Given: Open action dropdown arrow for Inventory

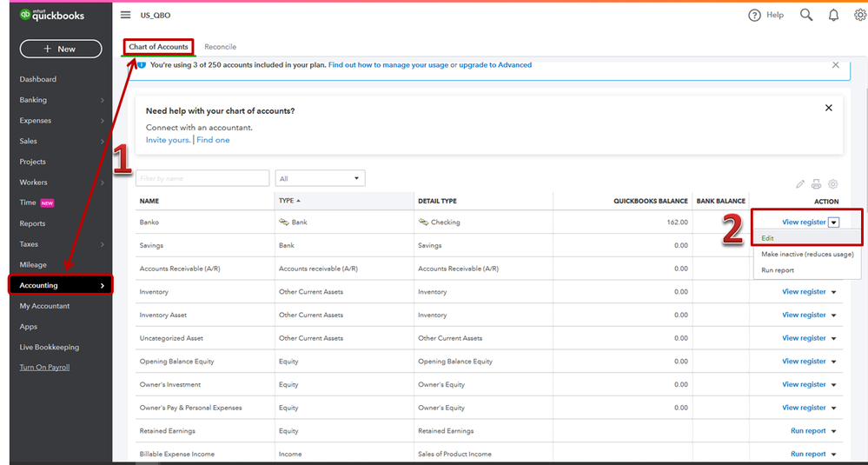Looking at the screenshot, I should coord(833,292).
